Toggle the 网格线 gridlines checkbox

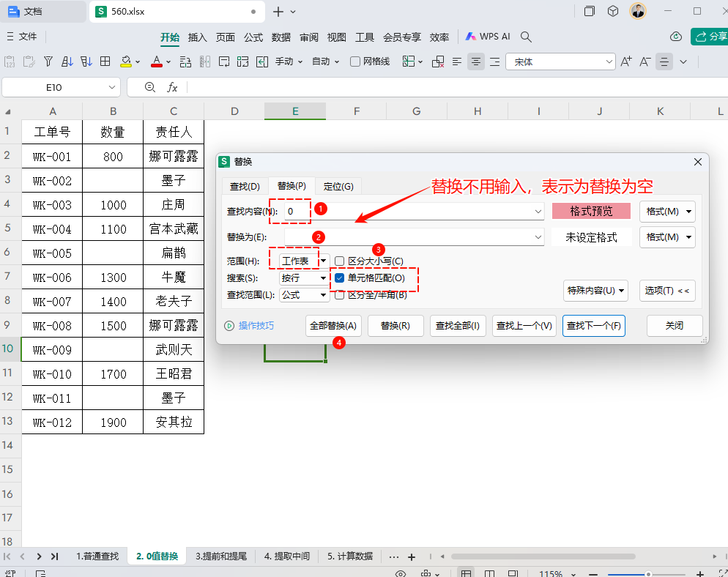coord(355,62)
